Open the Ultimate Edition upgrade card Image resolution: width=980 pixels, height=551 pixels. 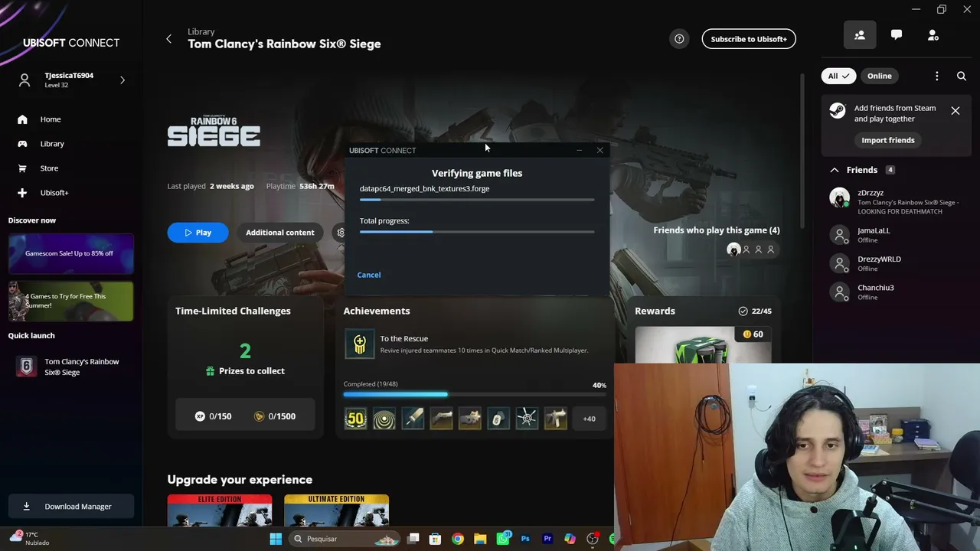pyautogui.click(x=336, y=510)
